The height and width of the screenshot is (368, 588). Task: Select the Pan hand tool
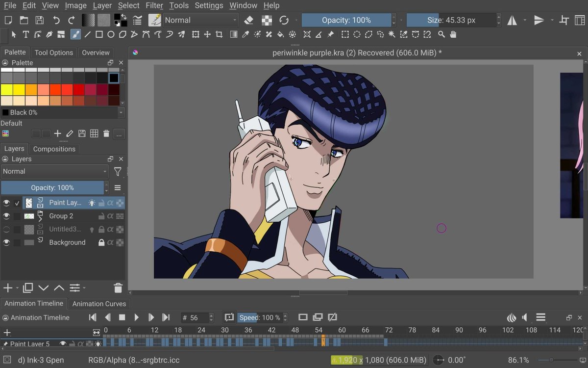[x=453, y=34]
